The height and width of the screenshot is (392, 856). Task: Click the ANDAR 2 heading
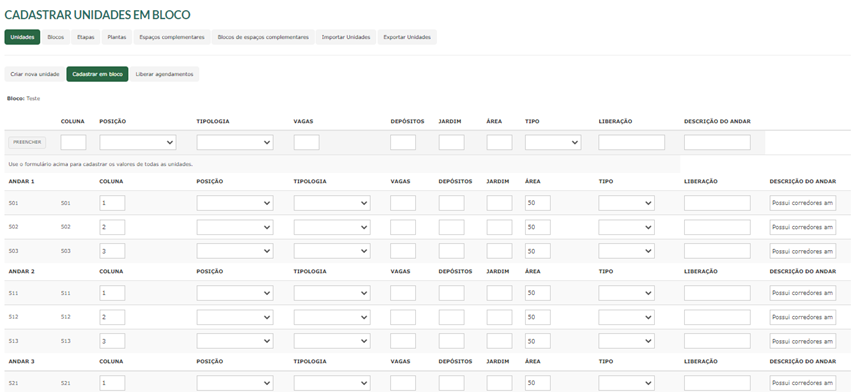[x=21, y=271]
